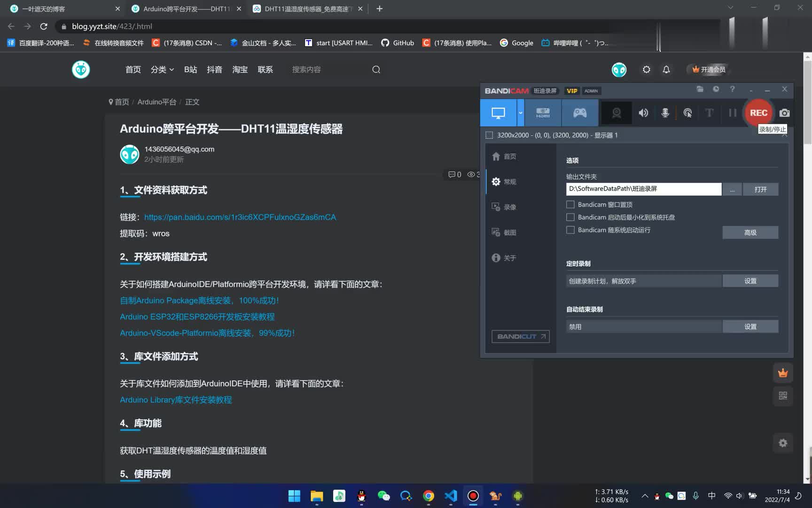
Task: Select Bandicam screen recording mode
Action: pos(498,113)
